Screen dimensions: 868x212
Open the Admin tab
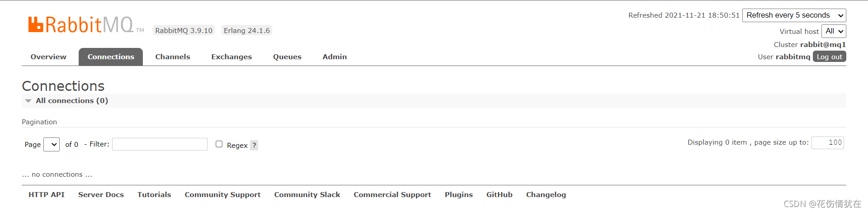tap(335, 57)
